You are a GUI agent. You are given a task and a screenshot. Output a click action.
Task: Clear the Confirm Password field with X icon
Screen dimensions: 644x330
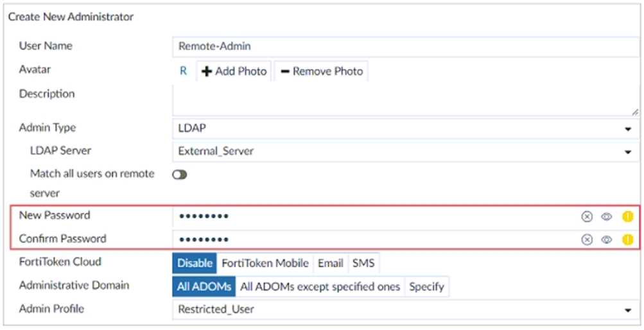(x=586, y=240)
